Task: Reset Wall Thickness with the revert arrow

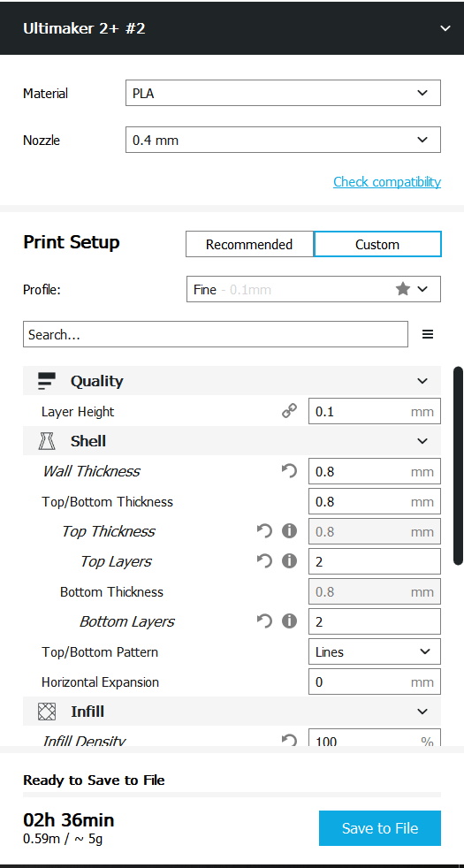Action: click(x=290, y=471)
